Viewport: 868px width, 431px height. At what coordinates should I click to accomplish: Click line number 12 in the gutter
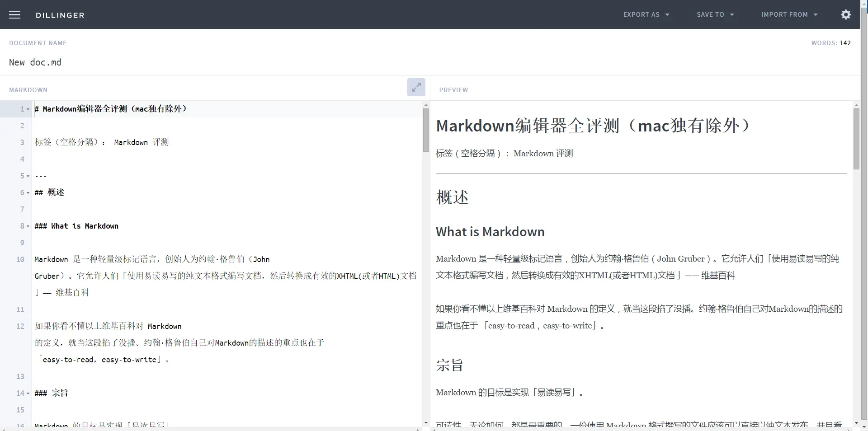click(20, 326)
